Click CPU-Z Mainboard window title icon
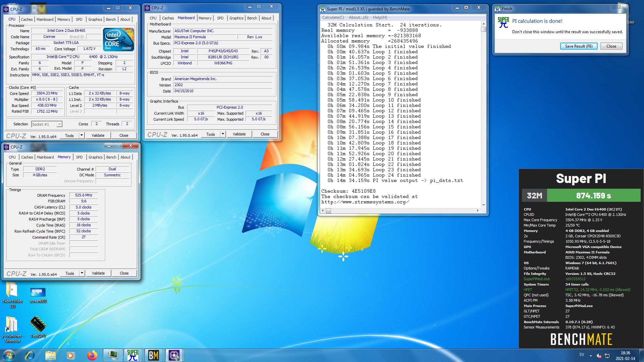The width and height of the screenshot is (644, 362). pyautogui.click(x=148, y=8)
